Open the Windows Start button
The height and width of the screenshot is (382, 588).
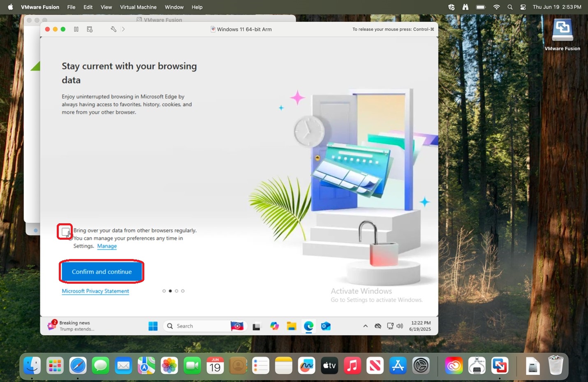tap(153, 326)
